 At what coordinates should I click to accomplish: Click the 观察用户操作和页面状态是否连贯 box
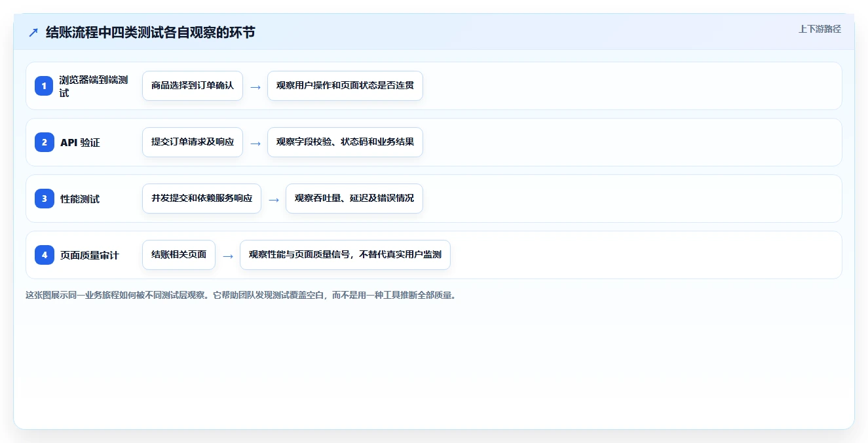(x=345, y=86)
